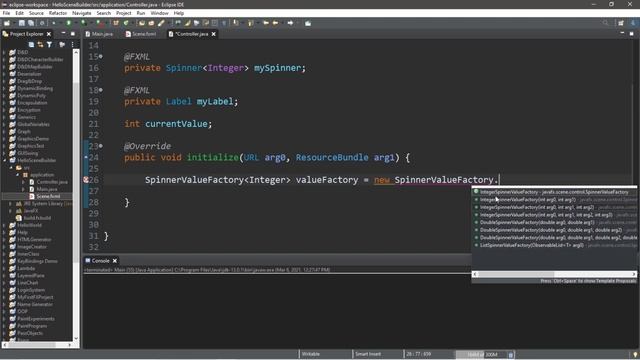
Task: Open the File menu
Action: tap(6, 13)
